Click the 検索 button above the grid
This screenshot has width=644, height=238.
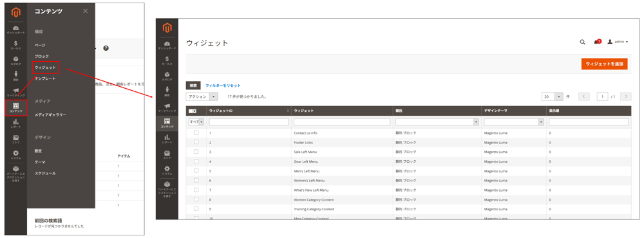click(x=193, y=86)
